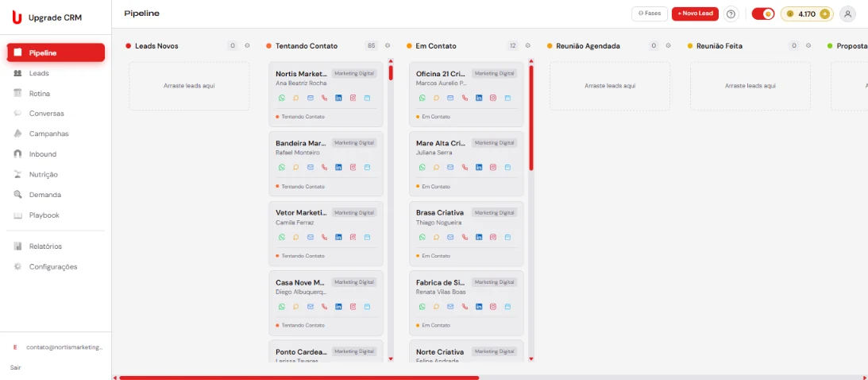
Task: Open the Brasa Criativa lead card title
Action: [x=439, y=213]
